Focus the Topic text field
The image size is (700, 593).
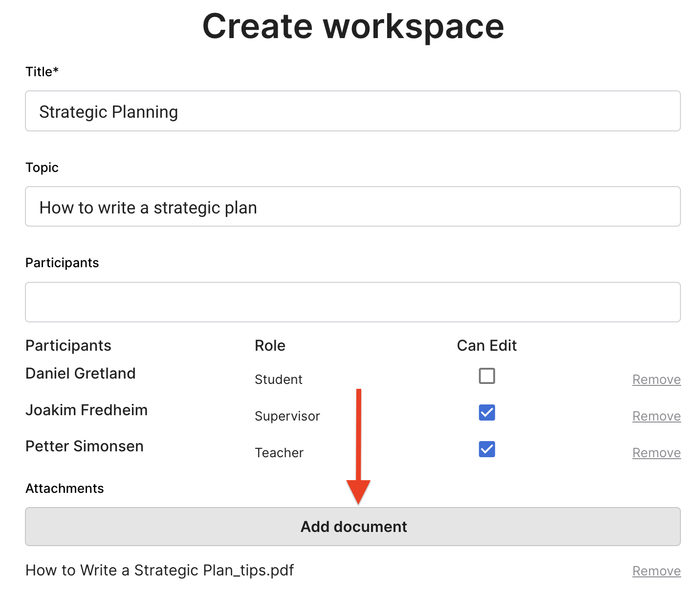[x=352, y=207]
